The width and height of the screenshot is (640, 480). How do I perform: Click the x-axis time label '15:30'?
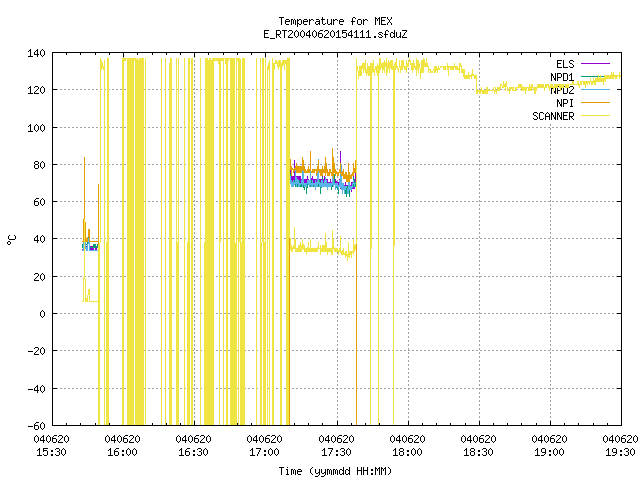pos(51,452)
